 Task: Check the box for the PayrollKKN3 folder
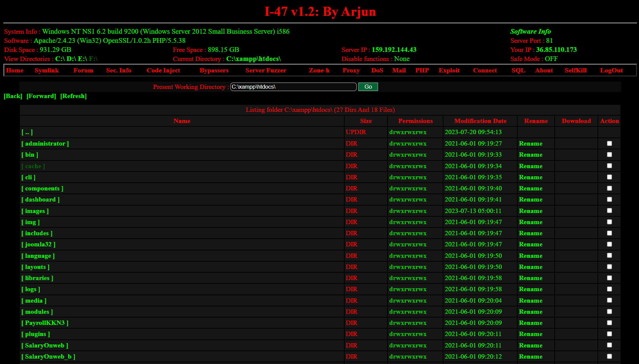tap(609, 323)
